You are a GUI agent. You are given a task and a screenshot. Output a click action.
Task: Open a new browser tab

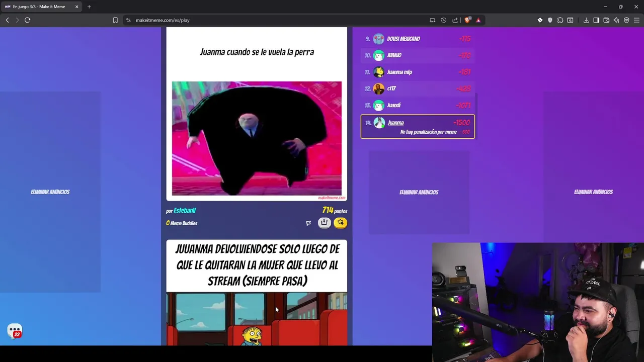click(x=89, y=7)
